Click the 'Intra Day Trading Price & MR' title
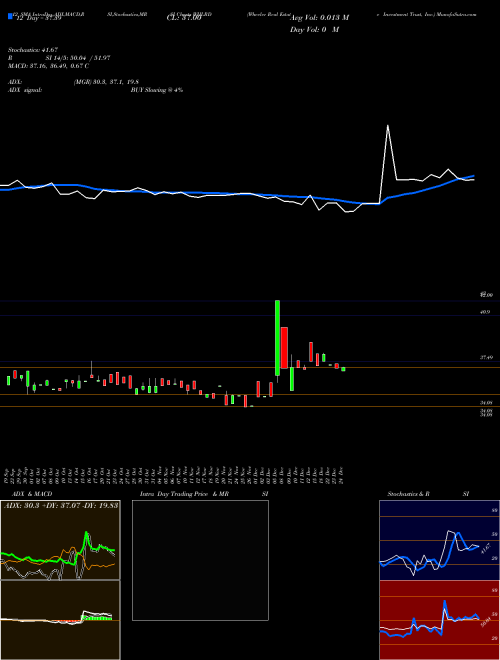 (x=184, y=494)
